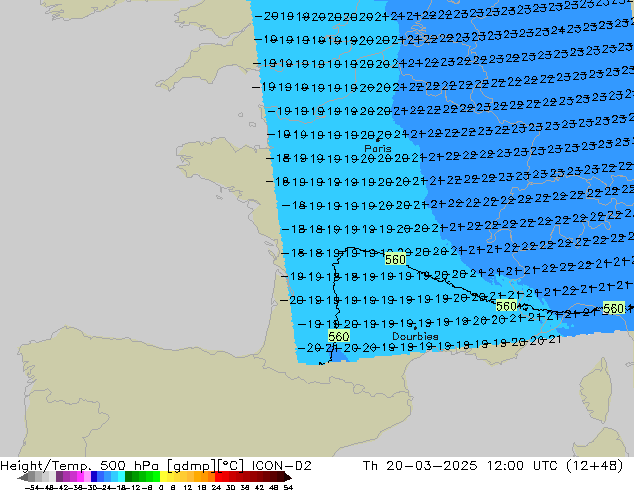Screen dimensions: 634x490
Task: Pick the yellow swatch above legend value 0
Action: pyautogui.click(x=163, y=476)
